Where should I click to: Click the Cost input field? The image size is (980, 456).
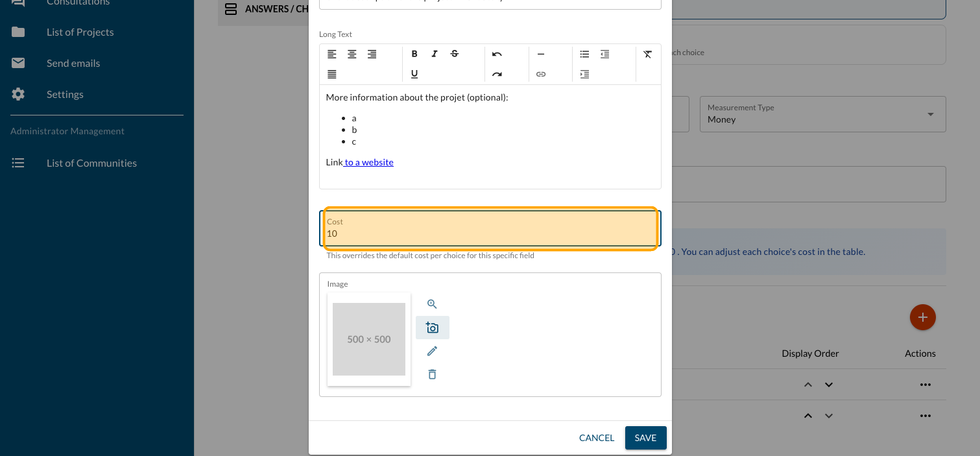pos(490,233)
